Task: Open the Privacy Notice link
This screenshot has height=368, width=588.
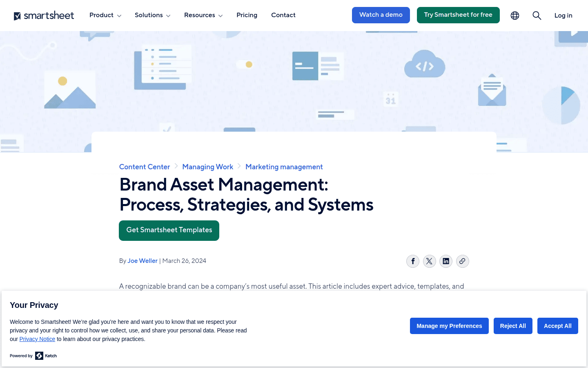Action: [37, 339]
